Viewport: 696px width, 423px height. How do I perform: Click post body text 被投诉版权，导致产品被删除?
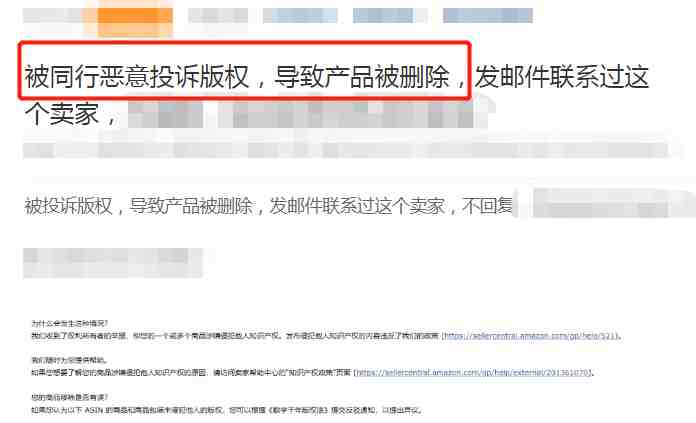coord(138,206)
